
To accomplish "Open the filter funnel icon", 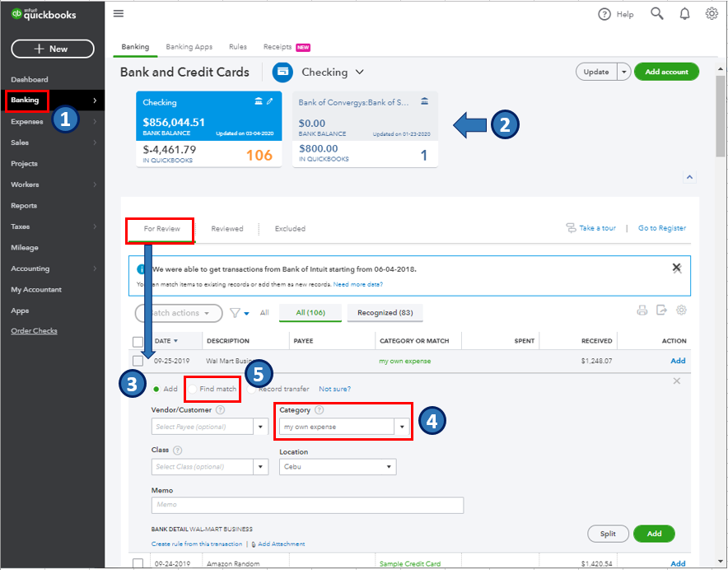I will click(235, 313).
